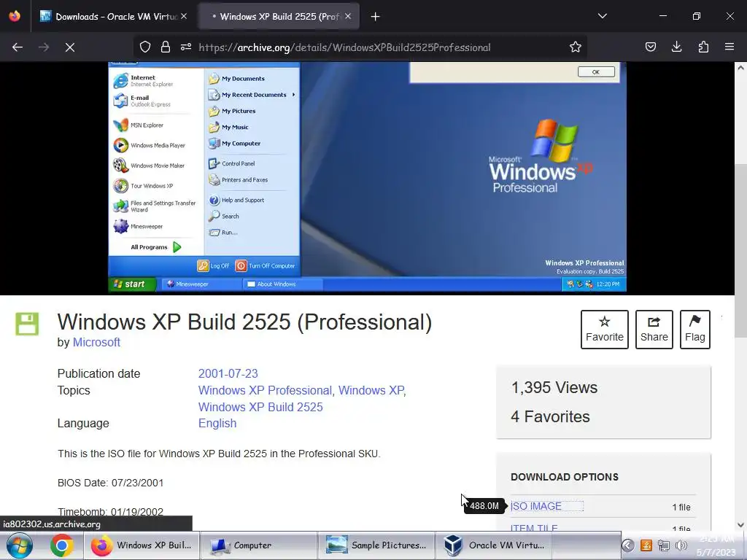The width and height of the screenshot is (747, 560).
Task: Click the green software media type icon
Action: (27, 324)
